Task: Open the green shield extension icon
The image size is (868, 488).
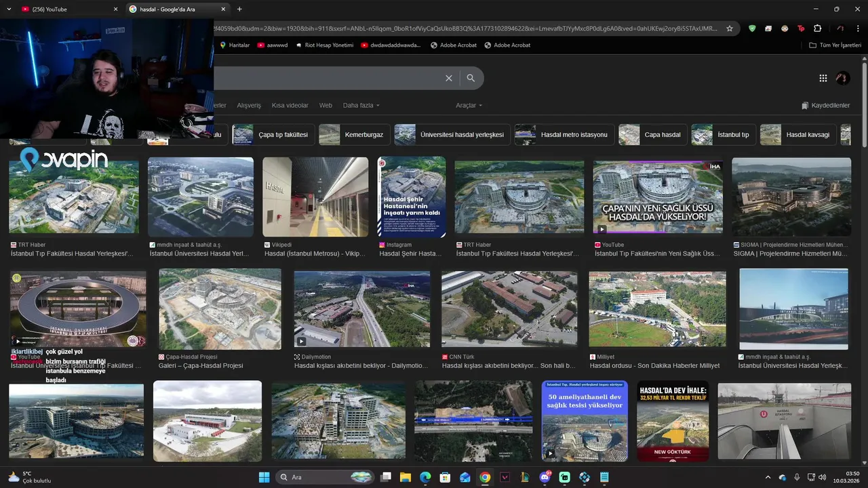Action: coord(752,28)
